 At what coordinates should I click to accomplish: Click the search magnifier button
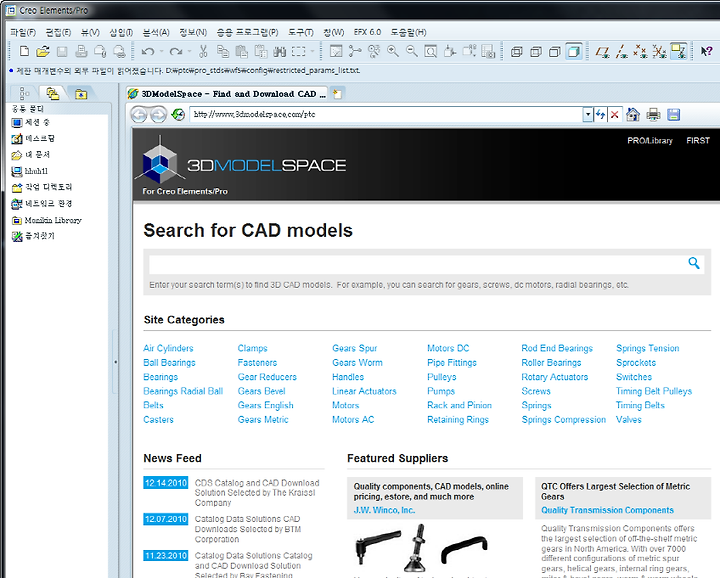694,263
